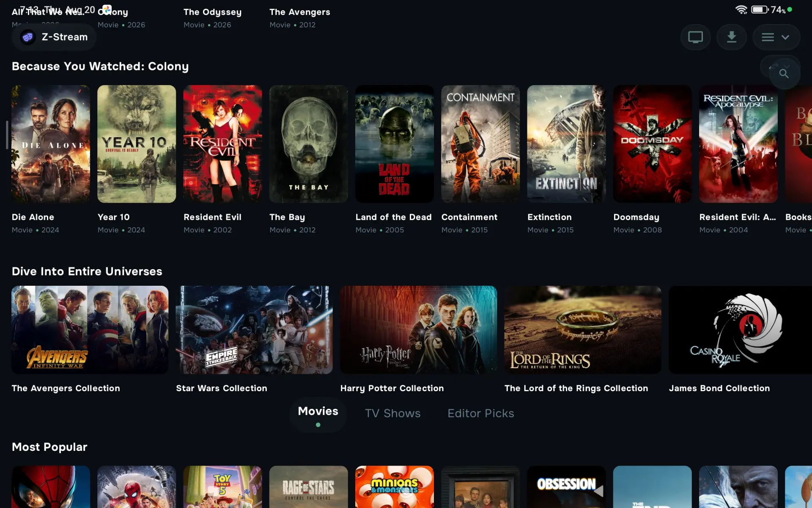Click the search magnifier icon
The image size is (812, 508).
click(784, 74)
